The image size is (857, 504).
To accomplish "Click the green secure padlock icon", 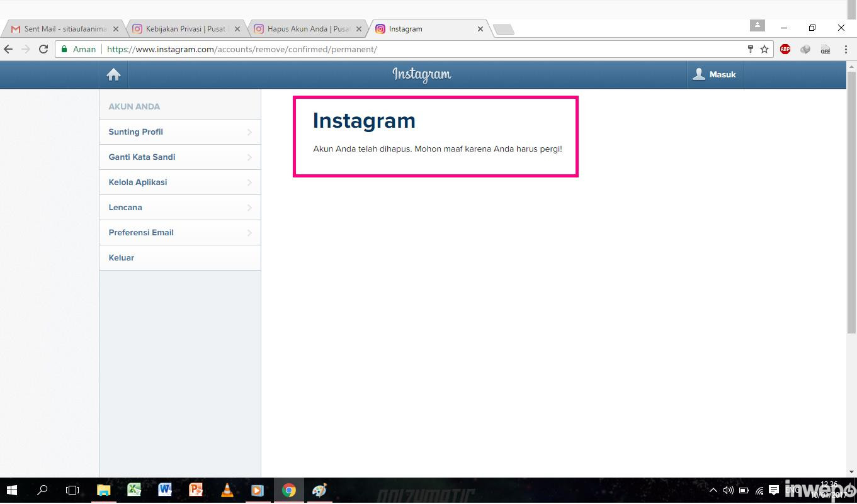I will [64, 49].
